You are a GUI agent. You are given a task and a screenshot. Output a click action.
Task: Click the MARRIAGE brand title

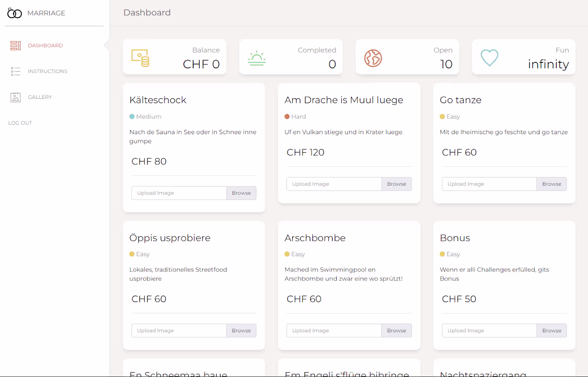pyautogui.click(x=46, y=13)
